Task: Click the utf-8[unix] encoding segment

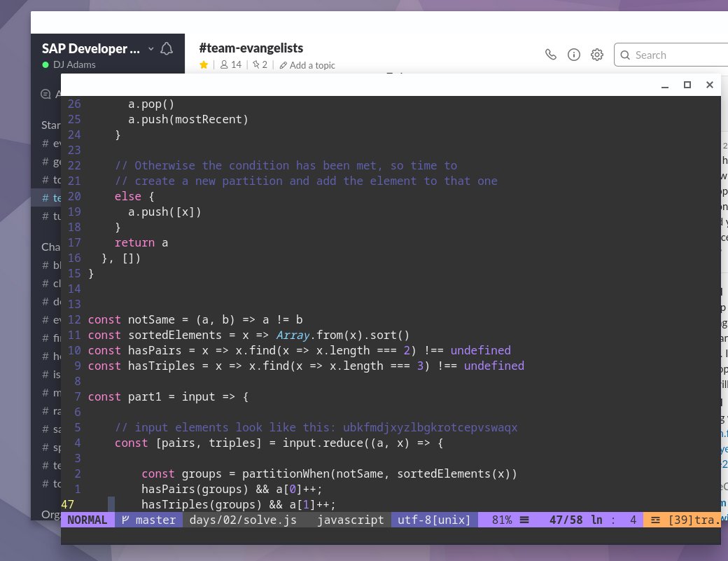Action: 435,520
